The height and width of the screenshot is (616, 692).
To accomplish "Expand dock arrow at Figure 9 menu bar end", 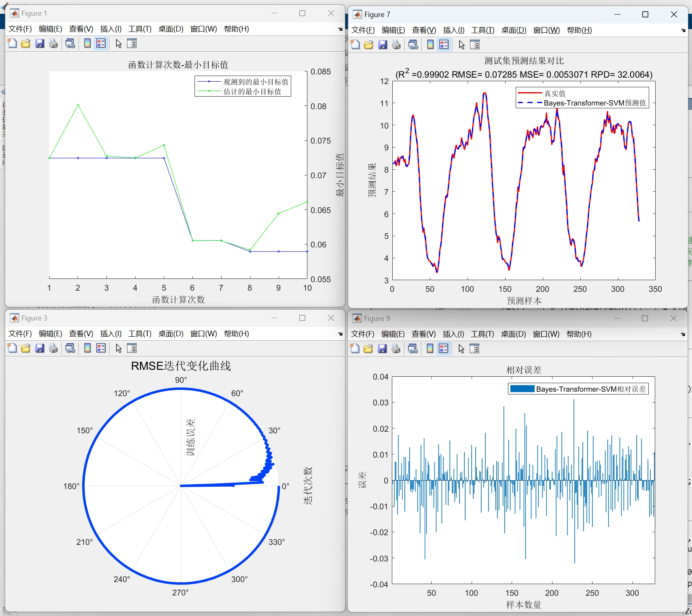I will pyautogui.click(x=683, y=334).
